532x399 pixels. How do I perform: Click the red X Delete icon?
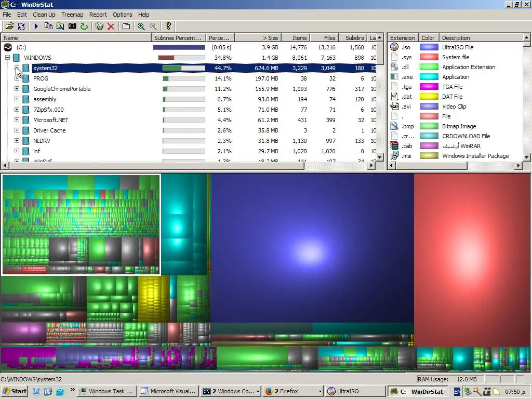pos(111,26)
